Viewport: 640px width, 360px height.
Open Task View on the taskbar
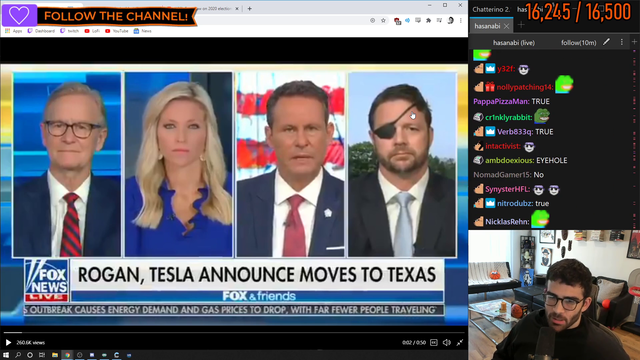pos(42,355)
